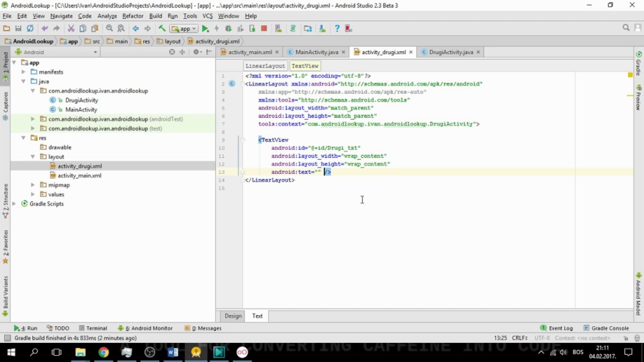Click the Debug app bug icon

[x=228, y=29]
